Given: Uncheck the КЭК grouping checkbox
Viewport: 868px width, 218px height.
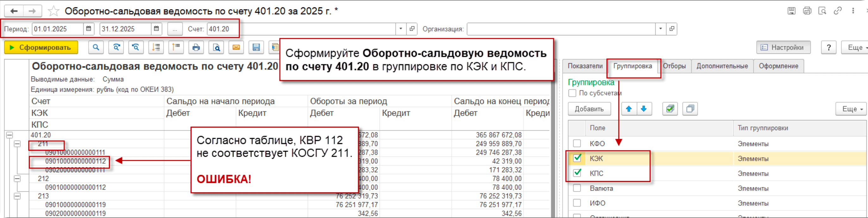Looking at the screenshot, I should [x=577, y=158].
